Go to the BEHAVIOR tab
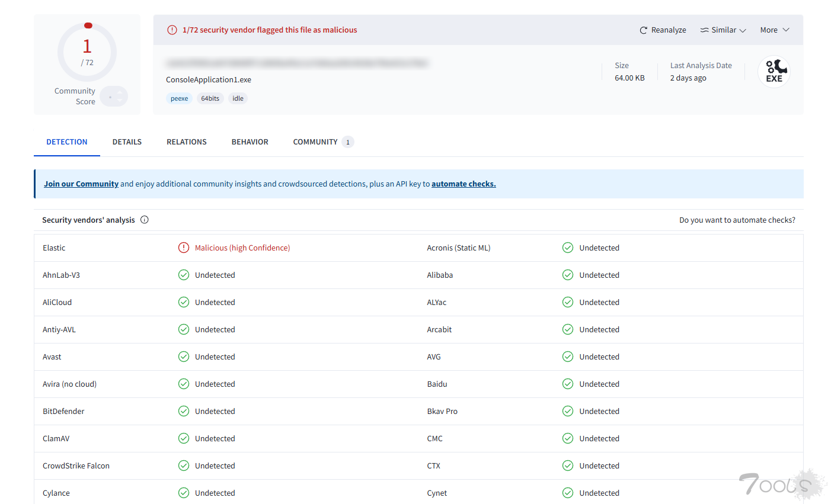831x504 pixels. pyautogui.click(x=250, y=142)
